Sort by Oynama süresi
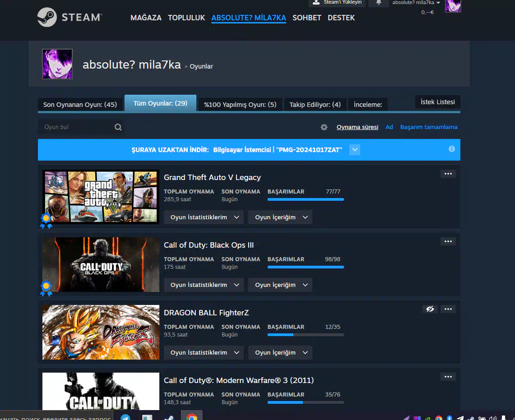This screenshot has height=420, width=515. pyautogui.click(x=357, y=127)
